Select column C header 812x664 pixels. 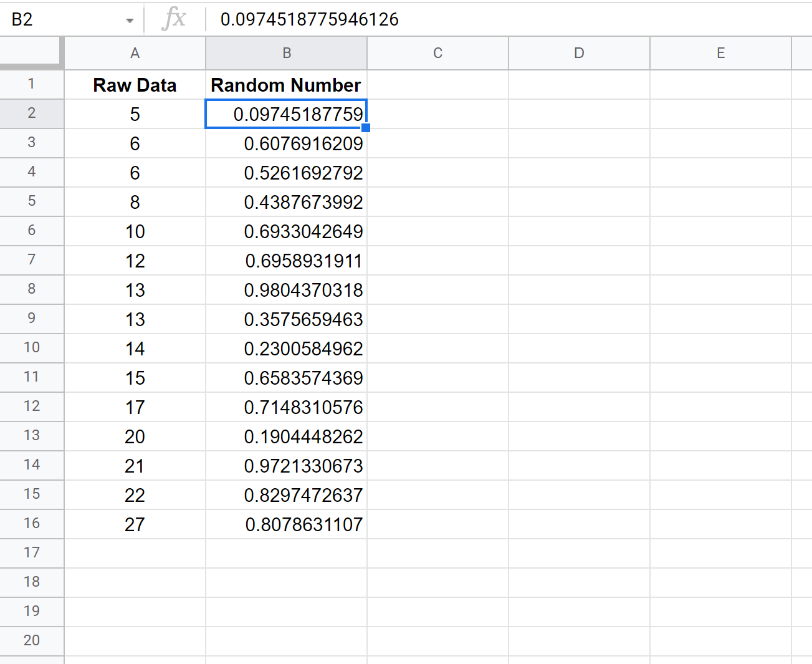tap(437, 54)
